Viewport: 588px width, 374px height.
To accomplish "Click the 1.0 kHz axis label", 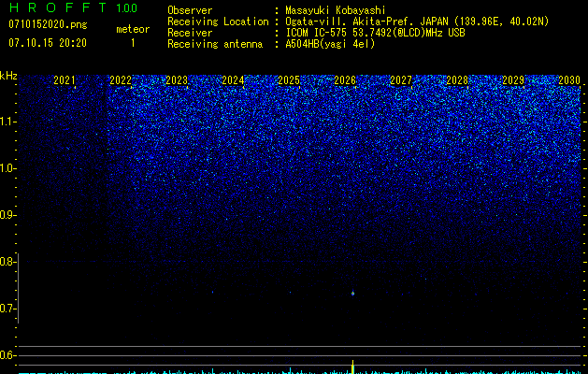I will point(7,168).
